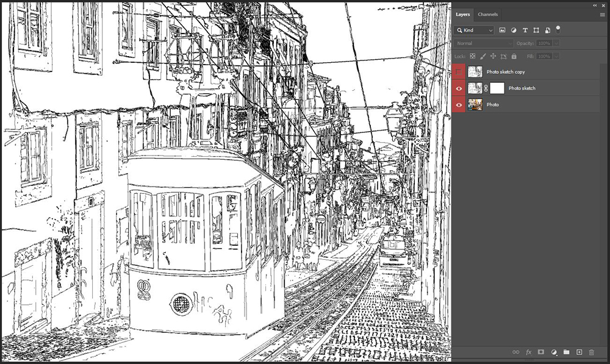Switch to the Channels tab

click(x=487, y=15)
